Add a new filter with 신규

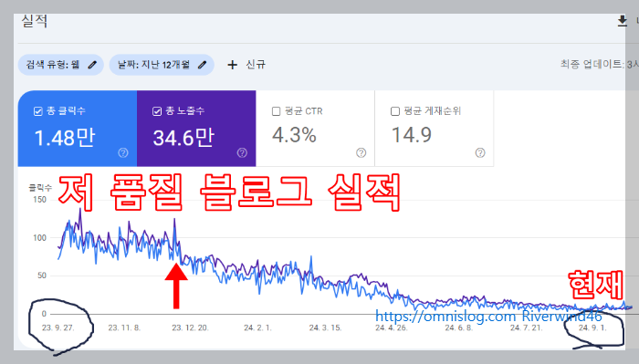pos(246,65)
